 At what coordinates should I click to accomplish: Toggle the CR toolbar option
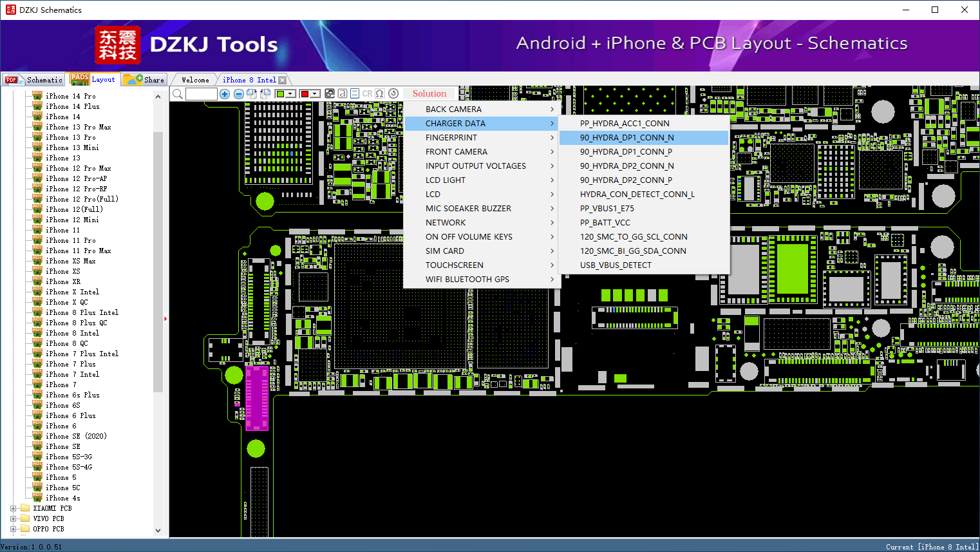[x=367, y=93]
